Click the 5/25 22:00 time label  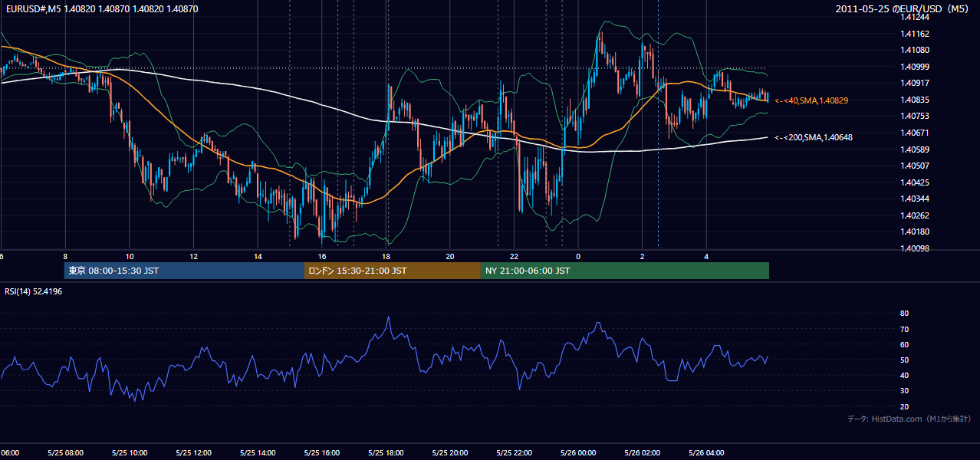515,453
